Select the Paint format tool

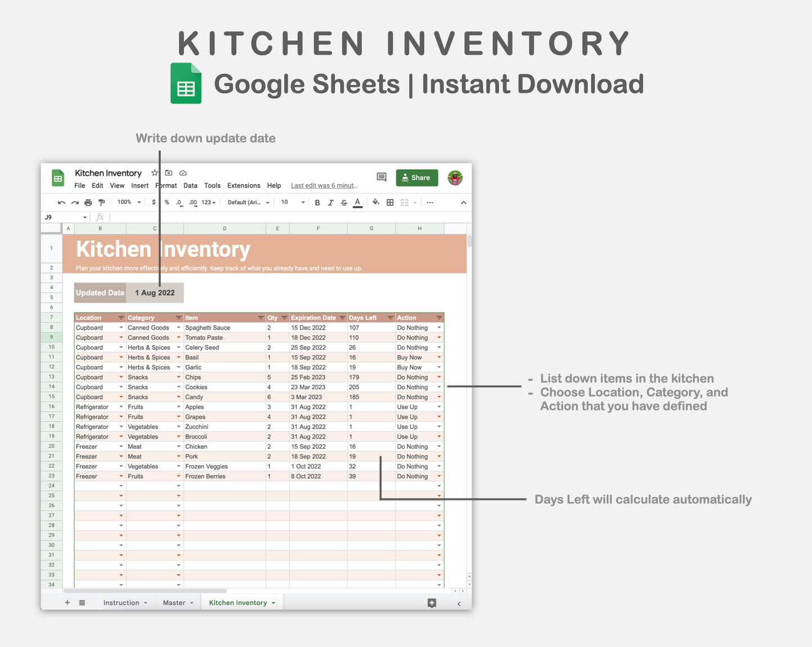102,202
